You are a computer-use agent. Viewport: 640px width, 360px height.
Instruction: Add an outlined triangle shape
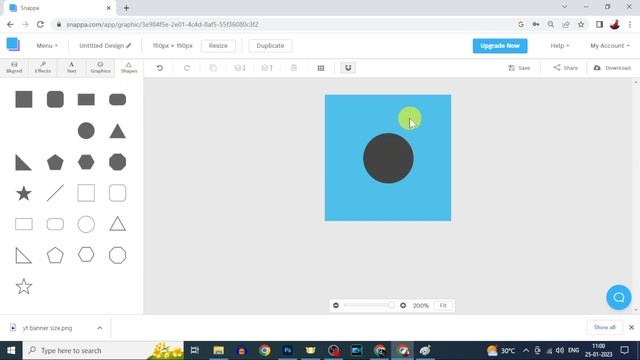(x=118, y=224)
